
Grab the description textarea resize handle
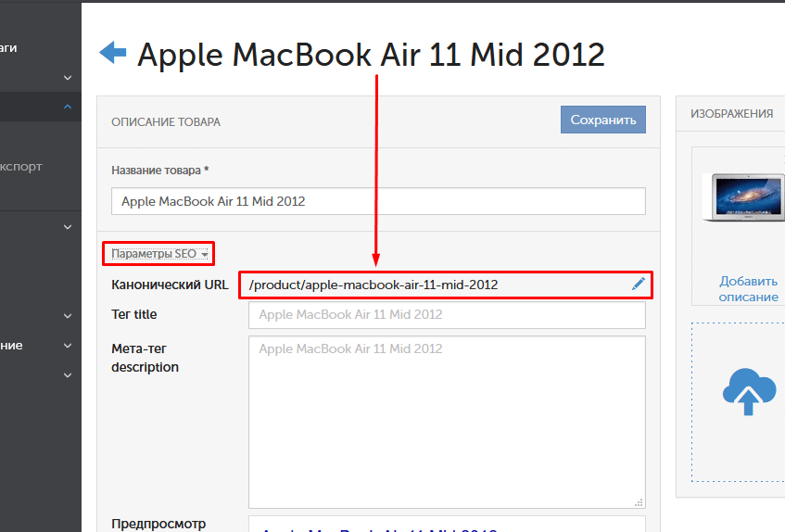(639, 502)
